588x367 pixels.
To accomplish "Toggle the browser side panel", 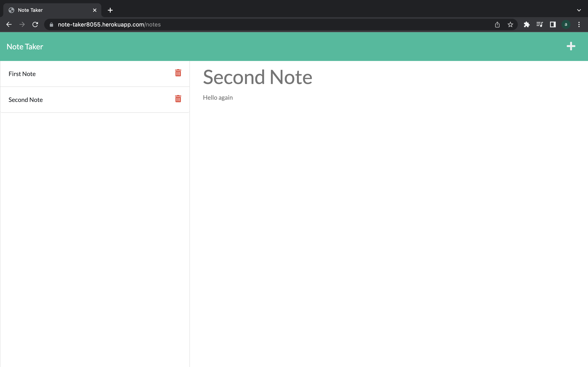I will (x=552, y=24).
